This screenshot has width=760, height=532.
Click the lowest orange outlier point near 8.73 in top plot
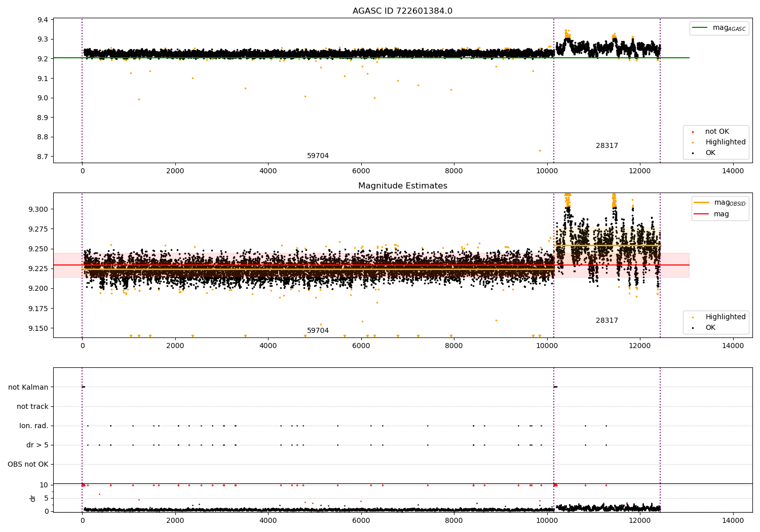coord(540,150)
